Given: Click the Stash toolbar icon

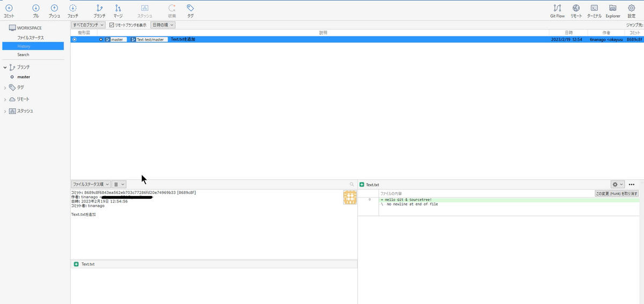Looking at the screenshot, I should (x=144, y=8).
